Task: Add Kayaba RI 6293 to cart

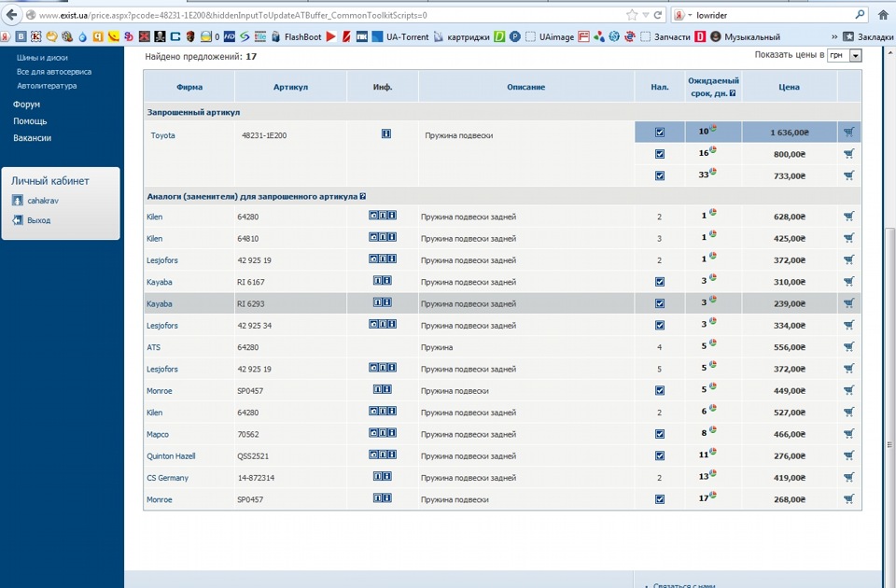Action: pos(849,303)
